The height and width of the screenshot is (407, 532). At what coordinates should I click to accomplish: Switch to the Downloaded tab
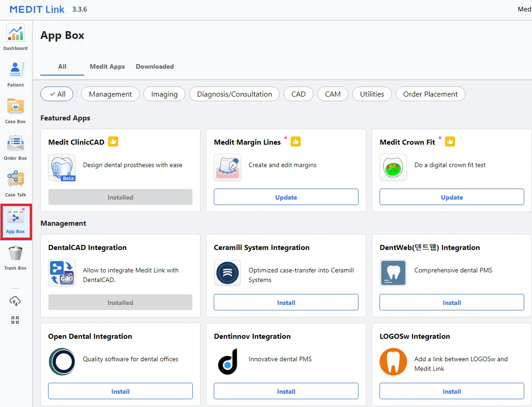[x=154, y=66]
